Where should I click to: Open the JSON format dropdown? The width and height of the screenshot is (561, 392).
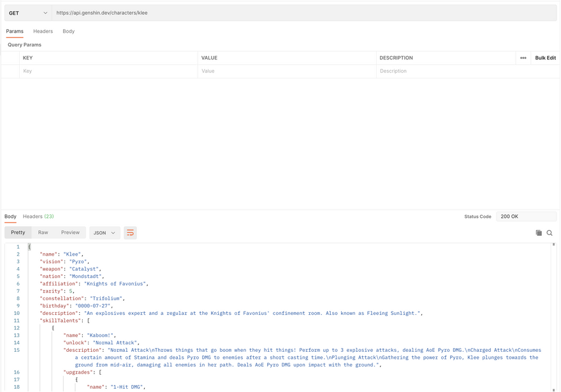pos(105,233)
